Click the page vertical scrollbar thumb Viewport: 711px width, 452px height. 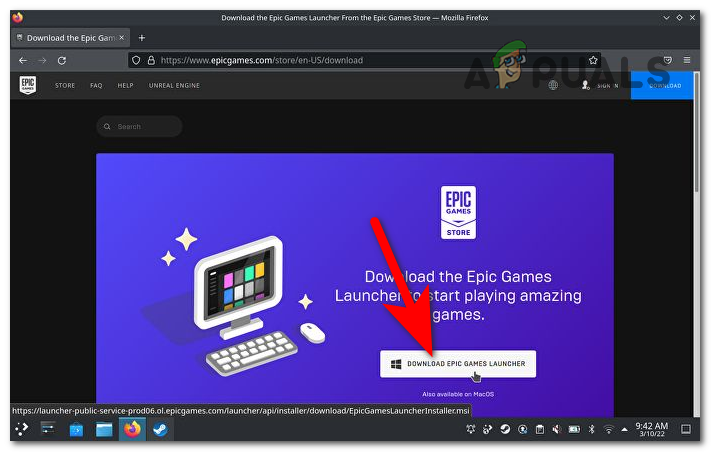[x=696, y=134]
